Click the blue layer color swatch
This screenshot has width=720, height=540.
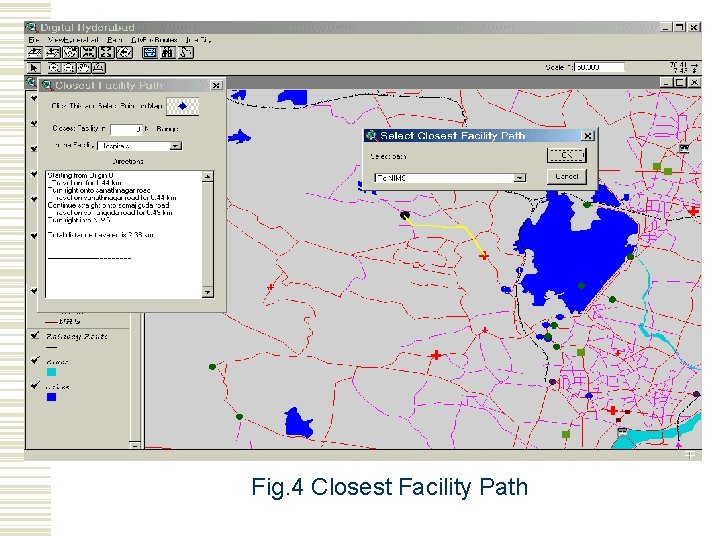pyautogui.click(x=51, y=397)
